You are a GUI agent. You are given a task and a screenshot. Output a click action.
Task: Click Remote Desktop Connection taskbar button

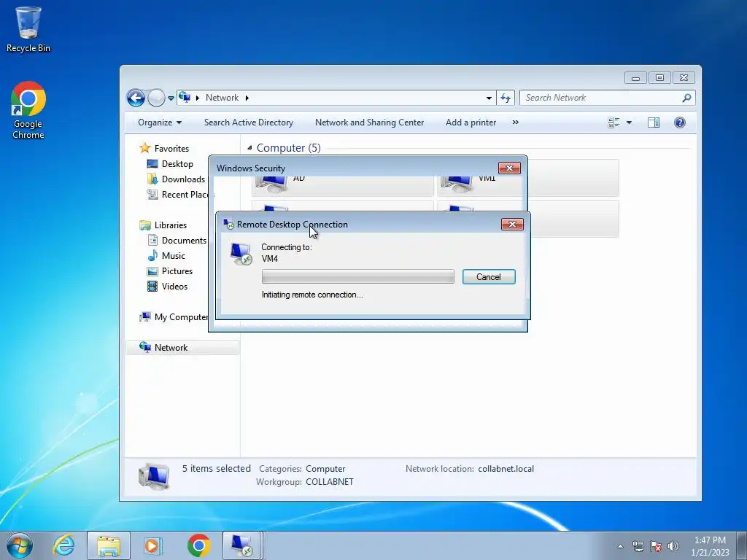coord(241,545)
